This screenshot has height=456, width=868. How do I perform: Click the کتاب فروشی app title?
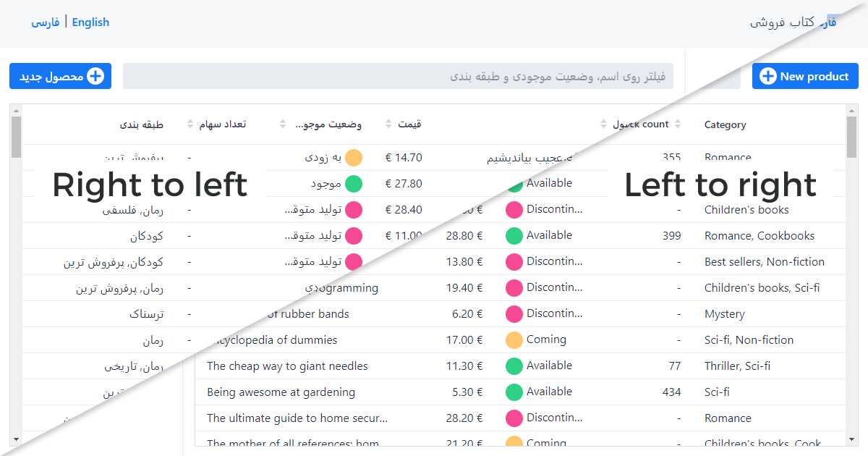pos(783,22)
